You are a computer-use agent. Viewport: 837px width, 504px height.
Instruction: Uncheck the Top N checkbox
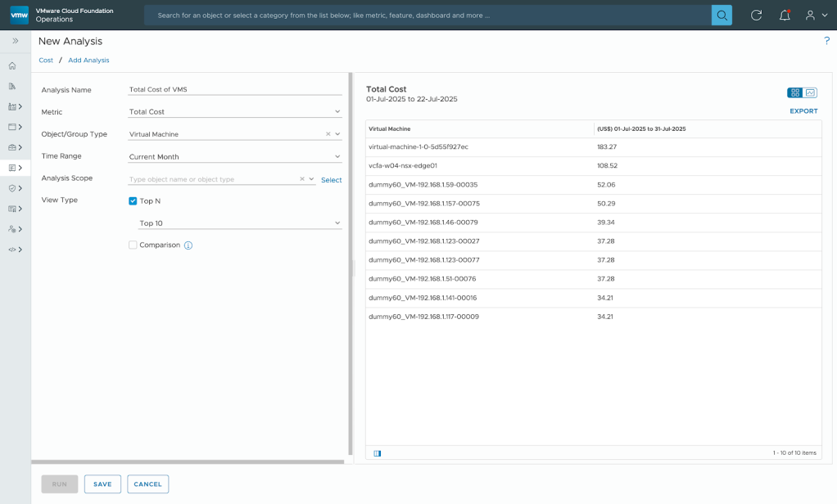tap(133, 201)
